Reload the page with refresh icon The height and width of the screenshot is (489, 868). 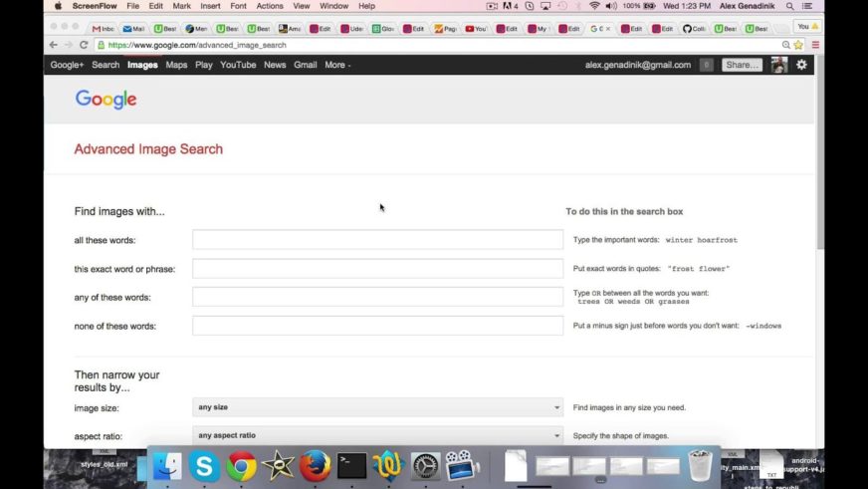click(84, 45)
